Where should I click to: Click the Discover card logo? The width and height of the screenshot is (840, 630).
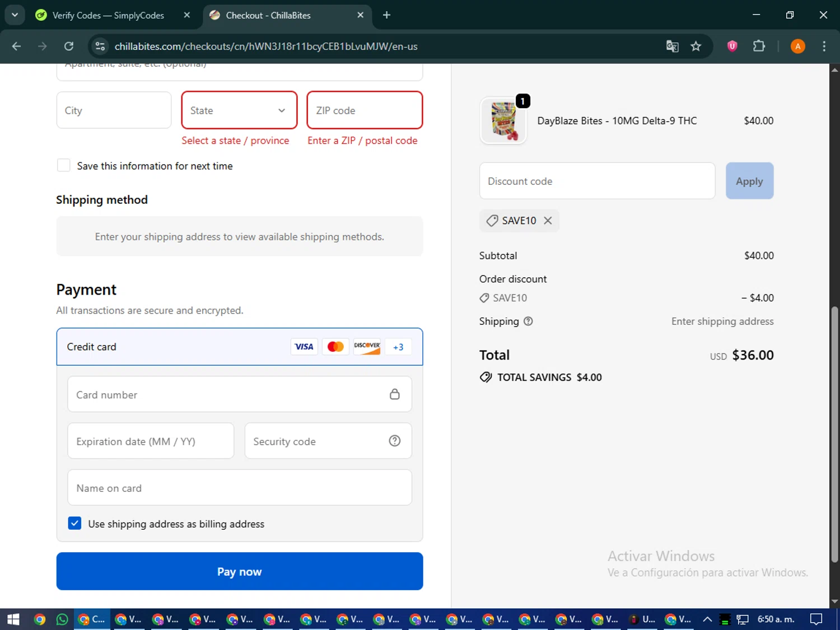click(x=367, y=347)
